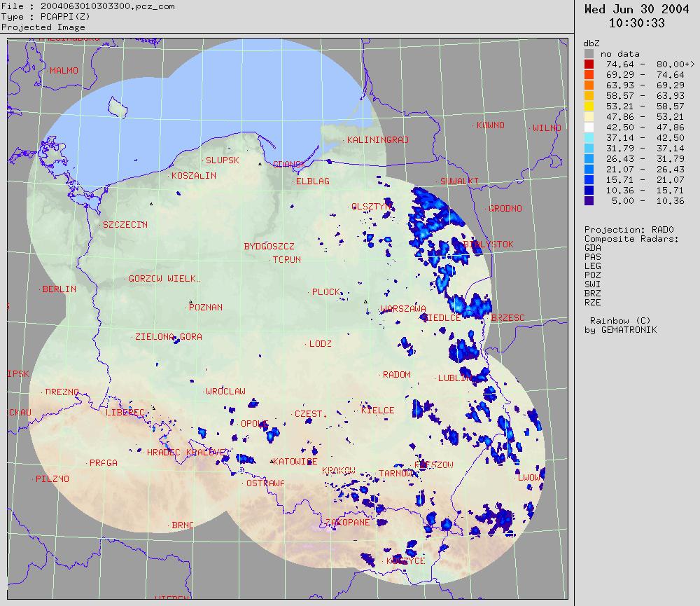
Task: Click radar code 'BRZ' in the list
Action: pos(593,293)
